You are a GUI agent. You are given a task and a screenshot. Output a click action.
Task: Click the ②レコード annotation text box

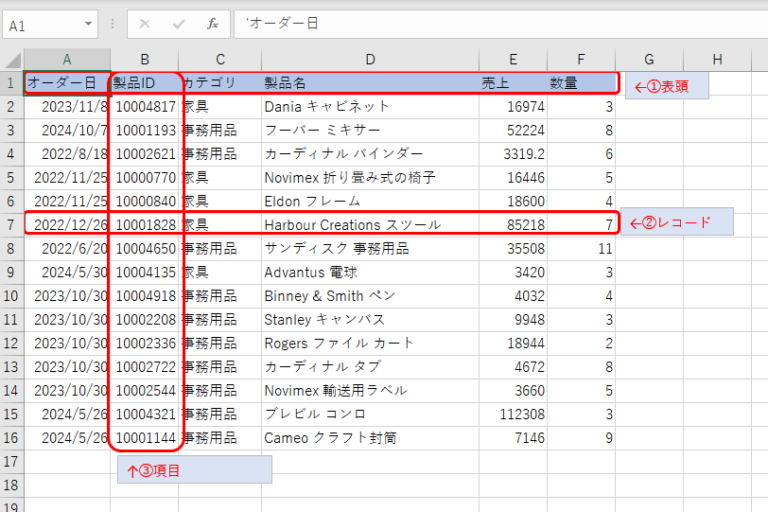679,222
